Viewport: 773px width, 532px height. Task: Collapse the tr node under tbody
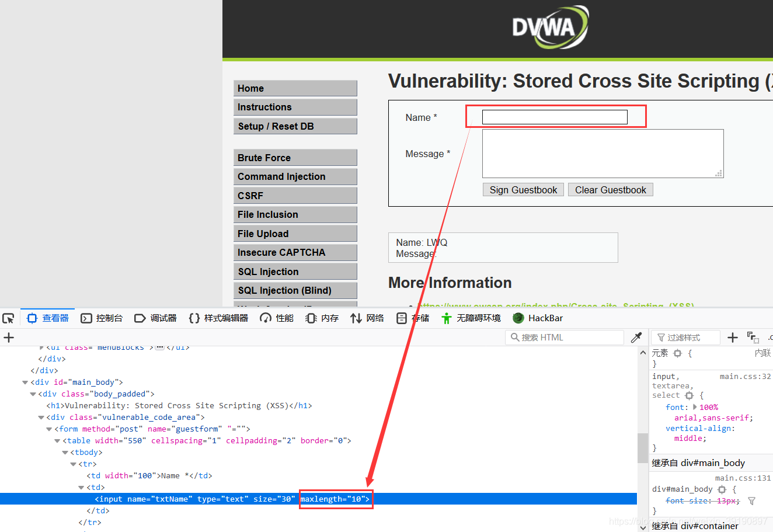point(74,464)
